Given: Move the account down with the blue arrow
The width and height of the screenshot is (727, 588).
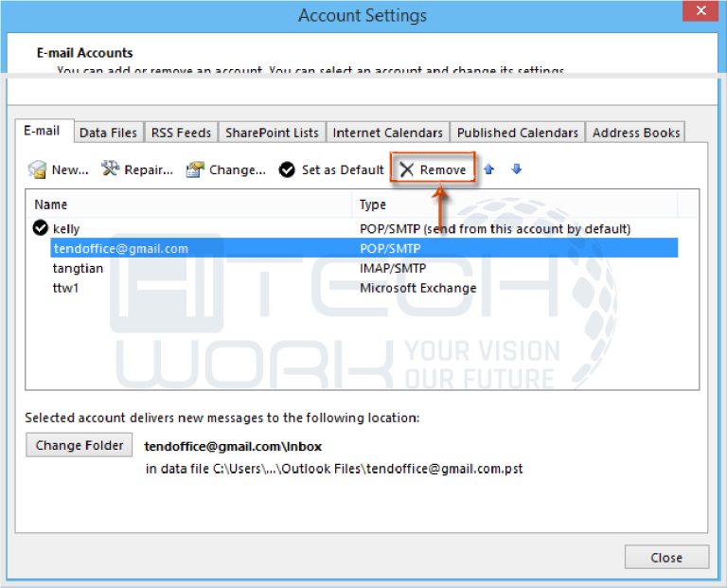Looking at the screenshot, I should click(x=517, y=169).
